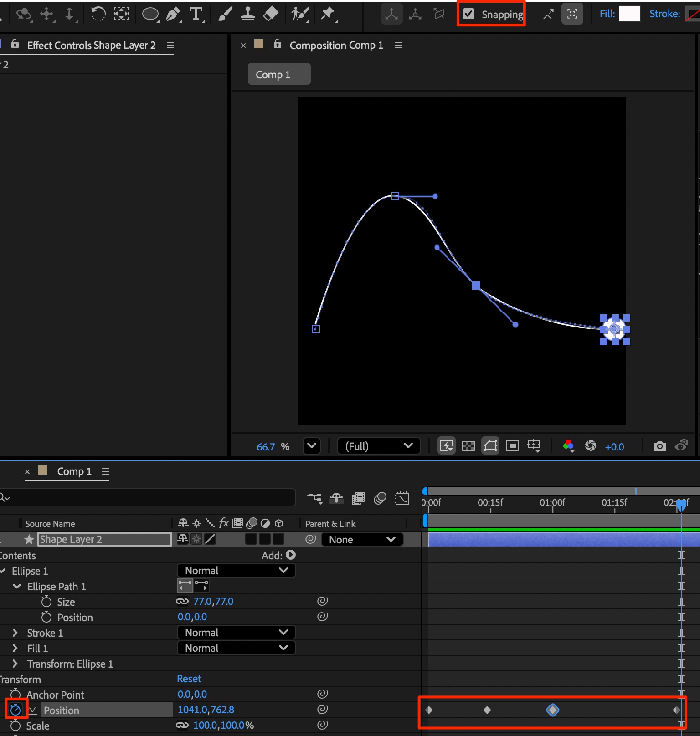The image size is (700, 736).
Task: Take snapshot with camera icon
Action: 659,446
